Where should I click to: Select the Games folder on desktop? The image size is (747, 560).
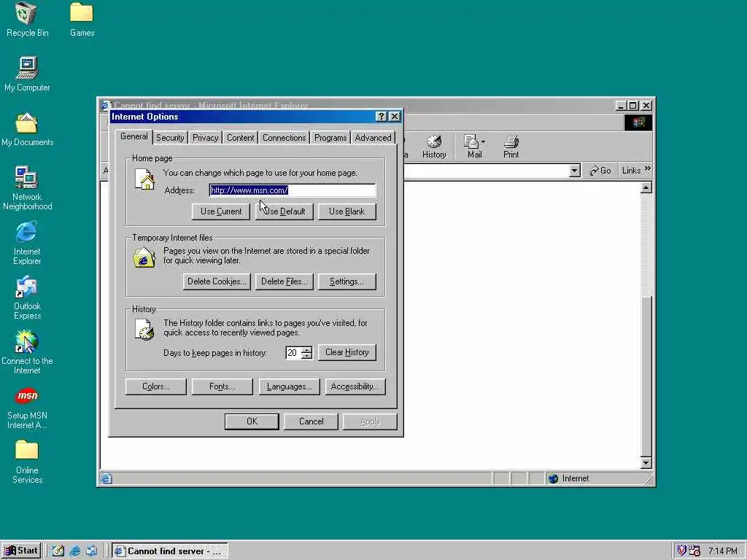point(82,20)
